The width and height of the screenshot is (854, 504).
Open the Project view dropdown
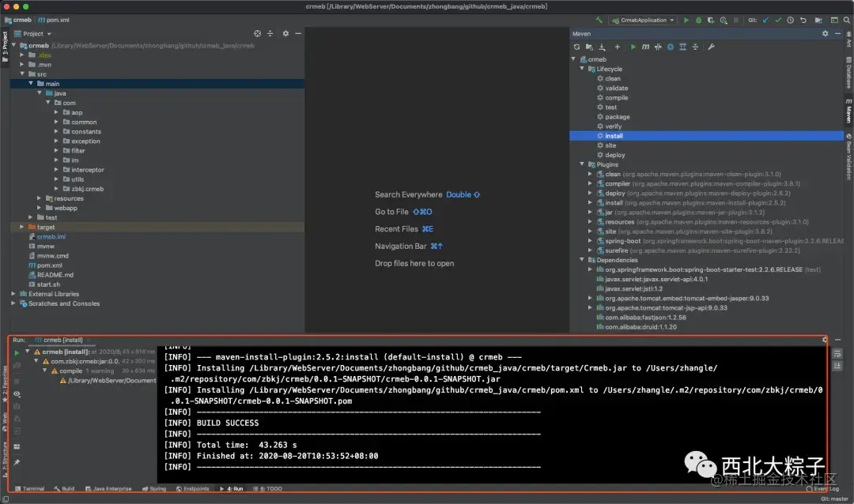tap(32, 34)
